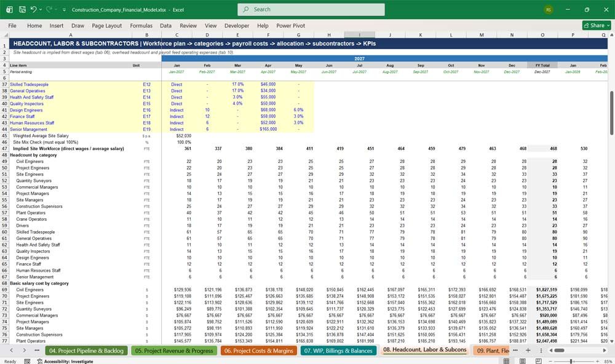Click the Select All corner triangle

(x=4, y=35)
